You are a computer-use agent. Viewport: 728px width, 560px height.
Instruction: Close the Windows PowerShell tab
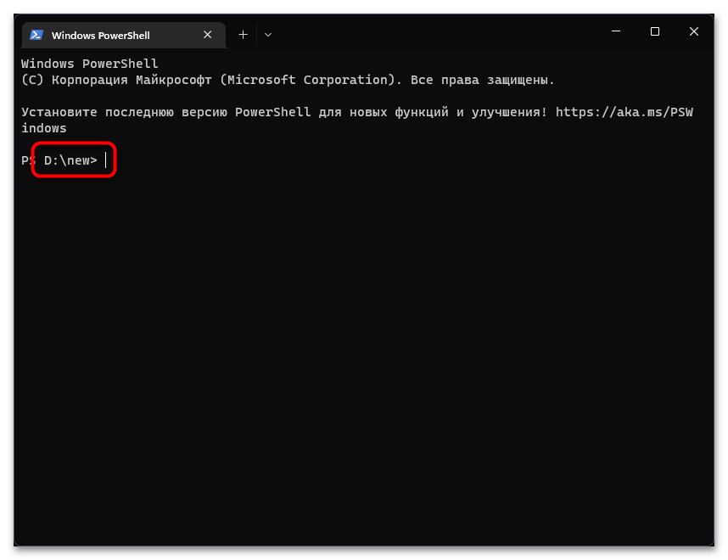click(x=208, y=35)
